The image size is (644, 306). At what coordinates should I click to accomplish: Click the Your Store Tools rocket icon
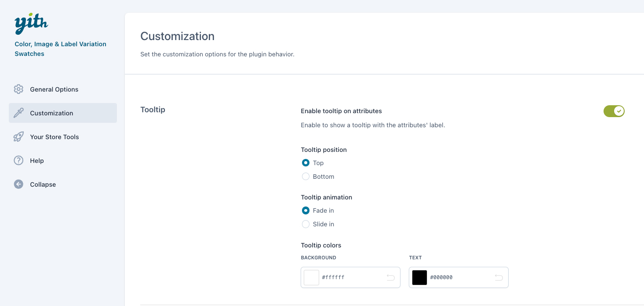point(18,137)
